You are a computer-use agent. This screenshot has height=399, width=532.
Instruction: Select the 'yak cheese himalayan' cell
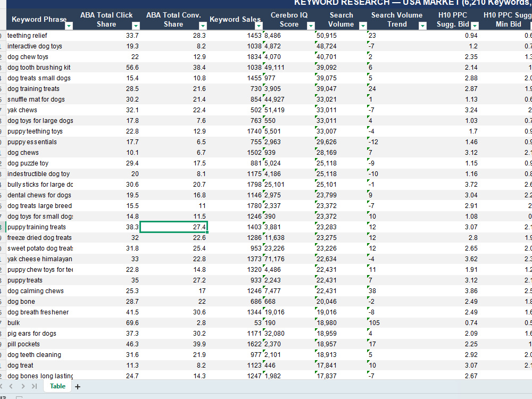(x=39, y=259)
